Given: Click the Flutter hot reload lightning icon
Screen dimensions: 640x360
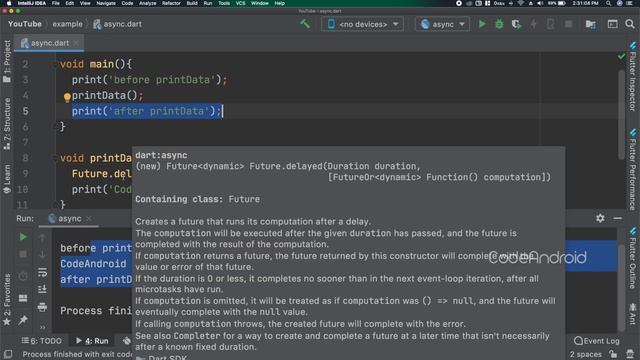Looking at the screenshot, I should tap(533, 24).
